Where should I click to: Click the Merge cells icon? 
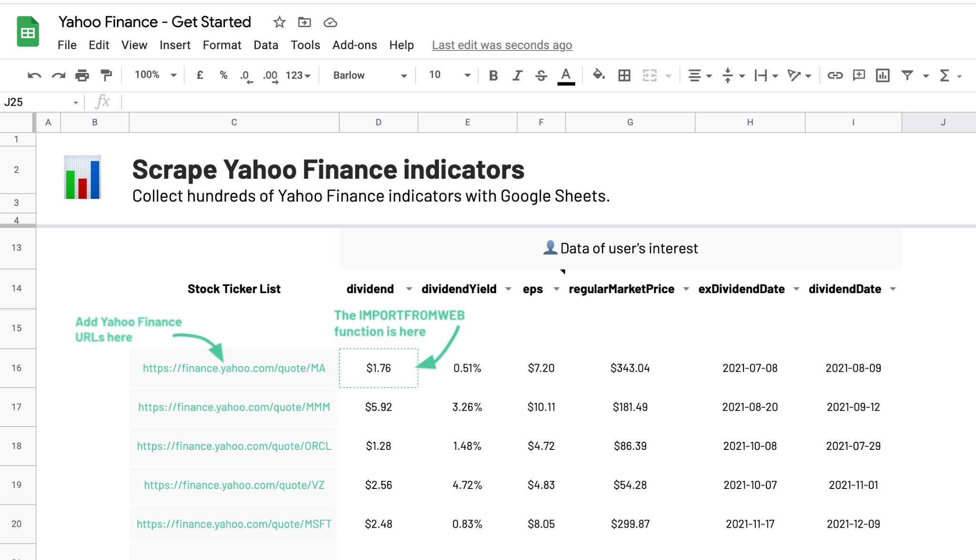(650, 75)
